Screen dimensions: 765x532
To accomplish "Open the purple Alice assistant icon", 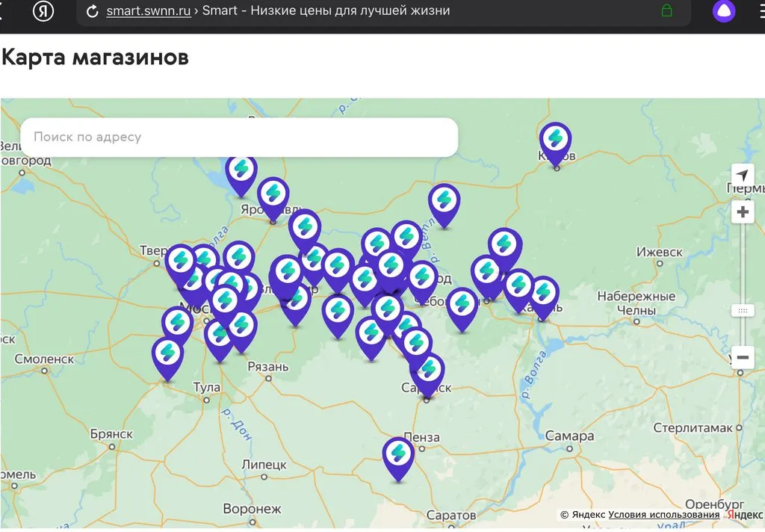I will click(723, 11).
